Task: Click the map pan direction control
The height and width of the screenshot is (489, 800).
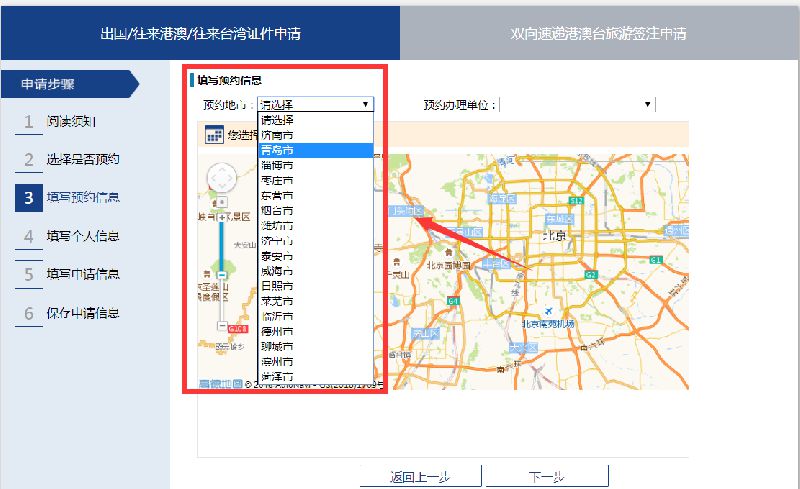Action: tap(221, 179)
